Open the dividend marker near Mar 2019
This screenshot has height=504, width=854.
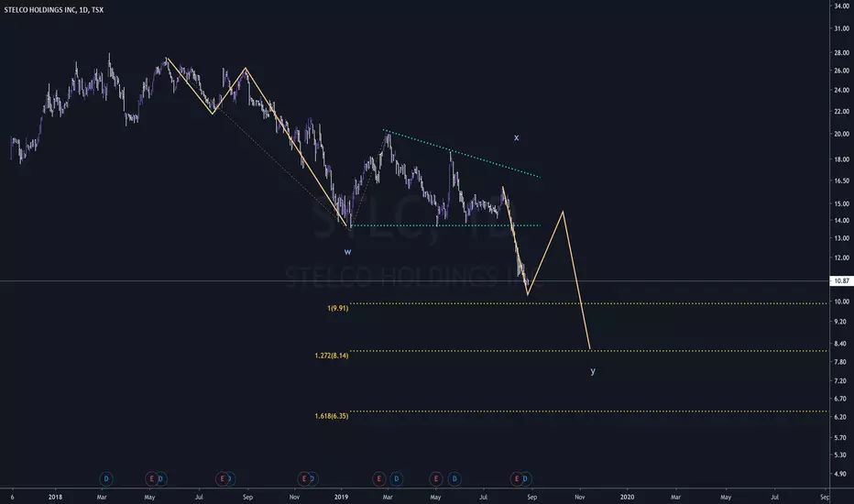point(397,479)
